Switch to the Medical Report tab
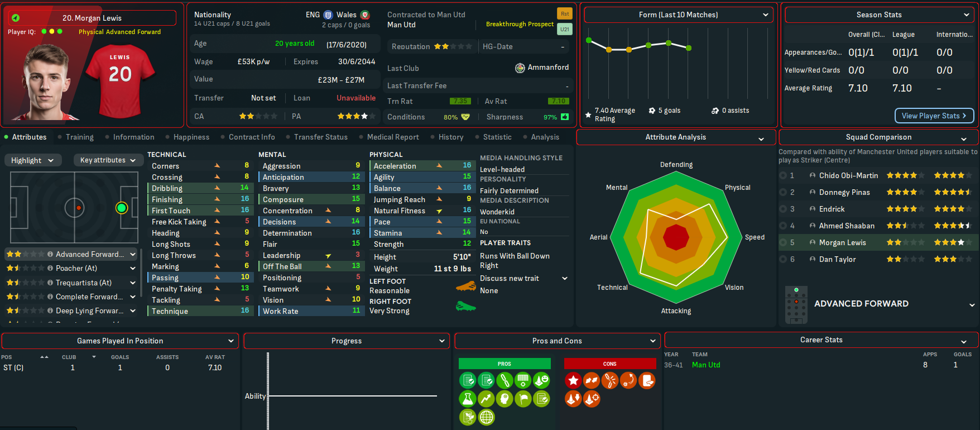This screenshot has width=980, height=430. coord(392,137)
